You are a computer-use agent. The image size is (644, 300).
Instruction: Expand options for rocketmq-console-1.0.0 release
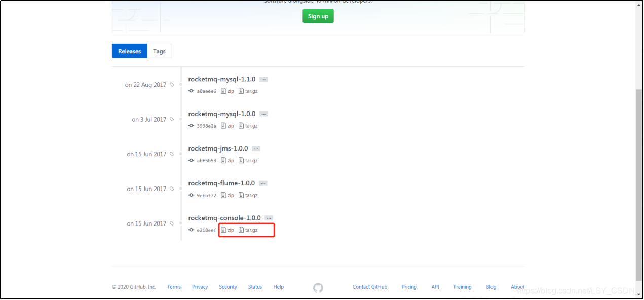tap(268, 218)
